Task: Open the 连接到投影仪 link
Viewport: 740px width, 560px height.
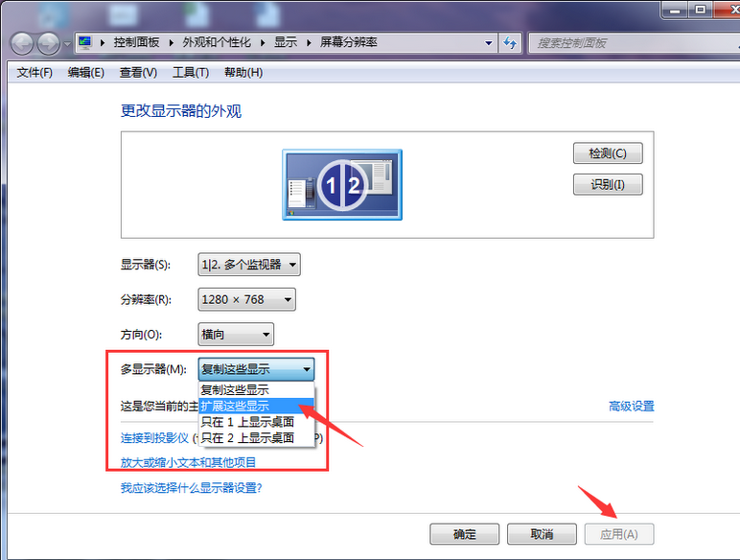Action: pos(154,438)
